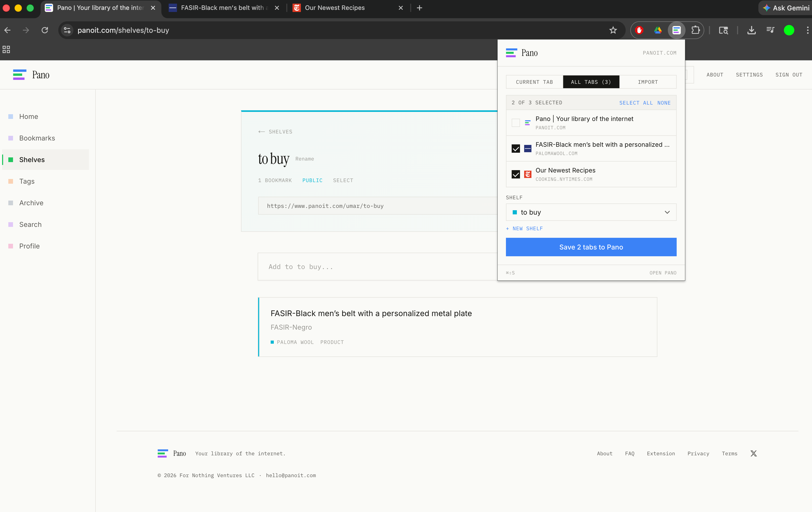Click the grid icon below the back arrow

coord(6,49)
